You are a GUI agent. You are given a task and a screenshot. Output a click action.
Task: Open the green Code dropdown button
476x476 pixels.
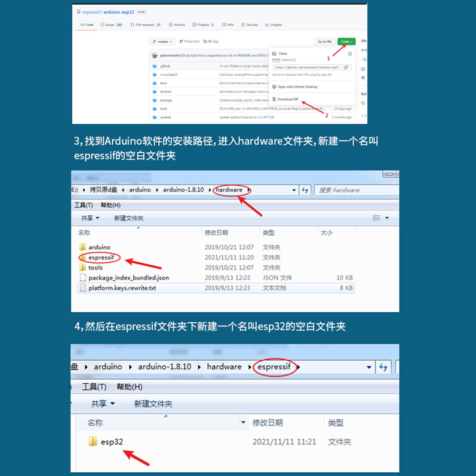(346, 41)
